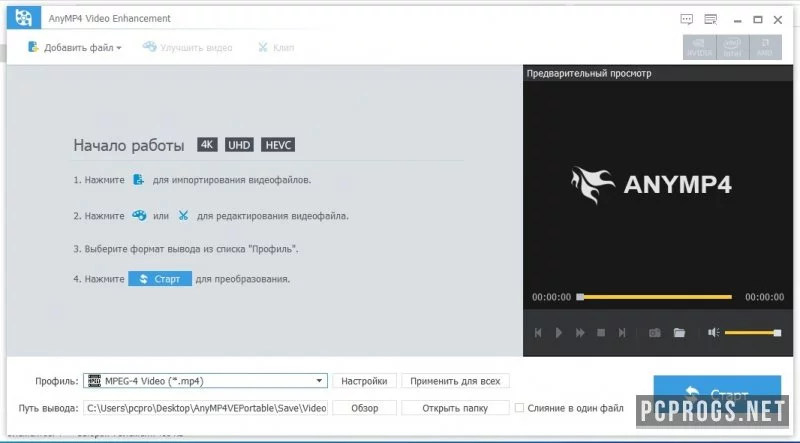
Task: Mute the preview audio speaker icon
Action: click(713, 333)
